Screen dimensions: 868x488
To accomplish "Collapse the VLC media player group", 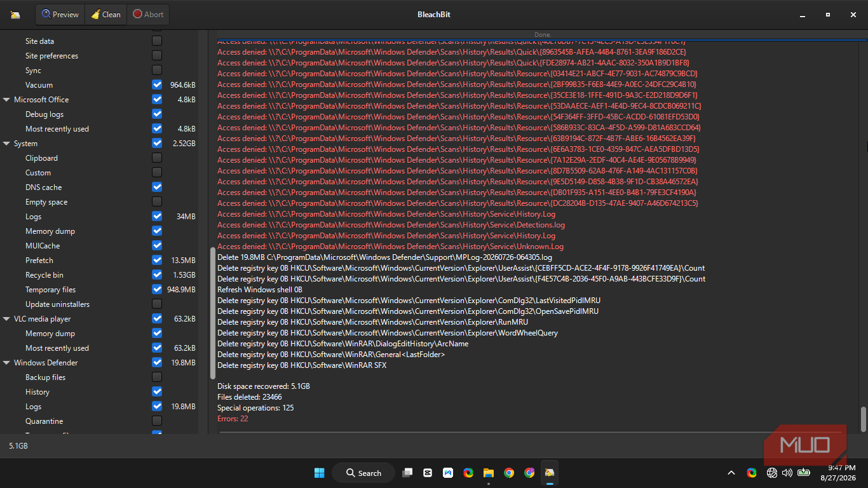I will [x=6, y=319].
